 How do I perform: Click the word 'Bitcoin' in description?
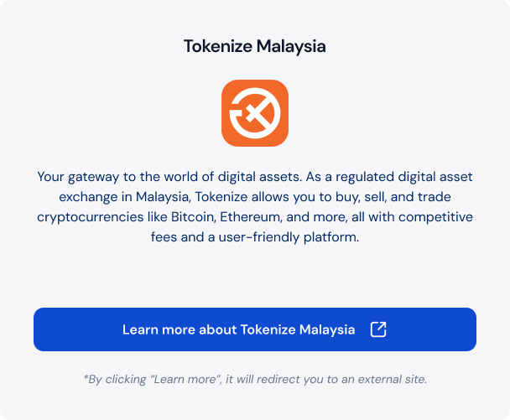click(x=193, y=217)
